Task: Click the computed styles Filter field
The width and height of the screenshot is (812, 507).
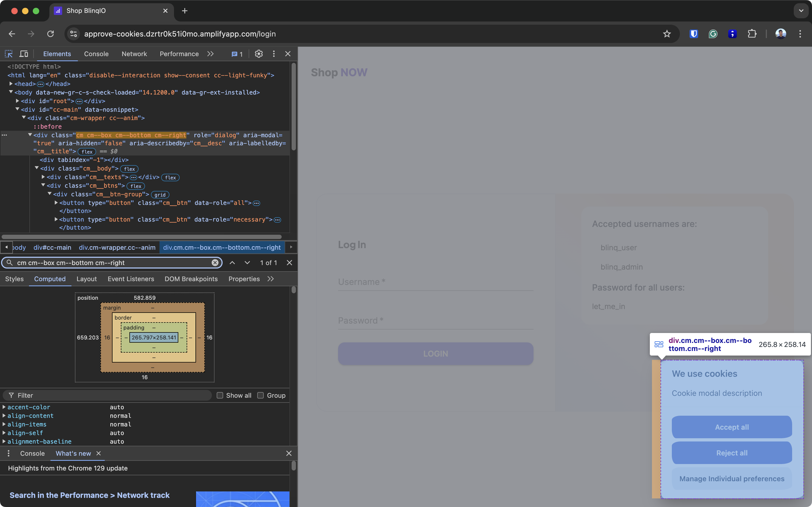Action: (111, 395)
